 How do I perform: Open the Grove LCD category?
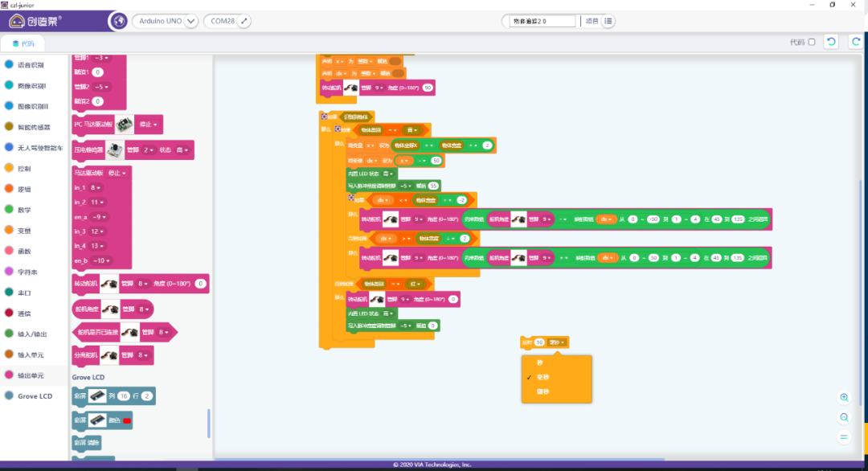coord(35,396)
